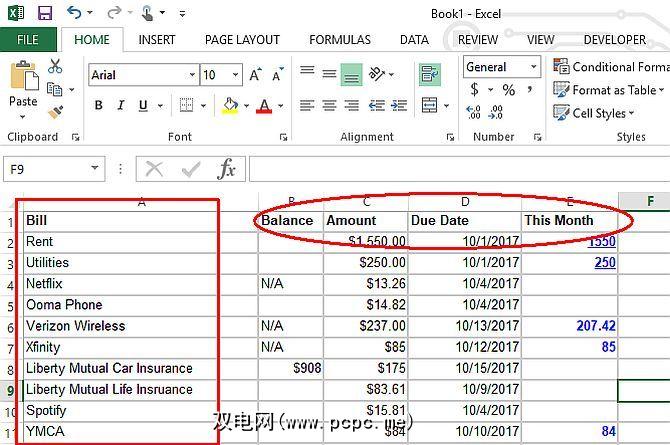Open Format as Table menu
The height and width of the screenshot is (445, 670).
click(609, 90)
